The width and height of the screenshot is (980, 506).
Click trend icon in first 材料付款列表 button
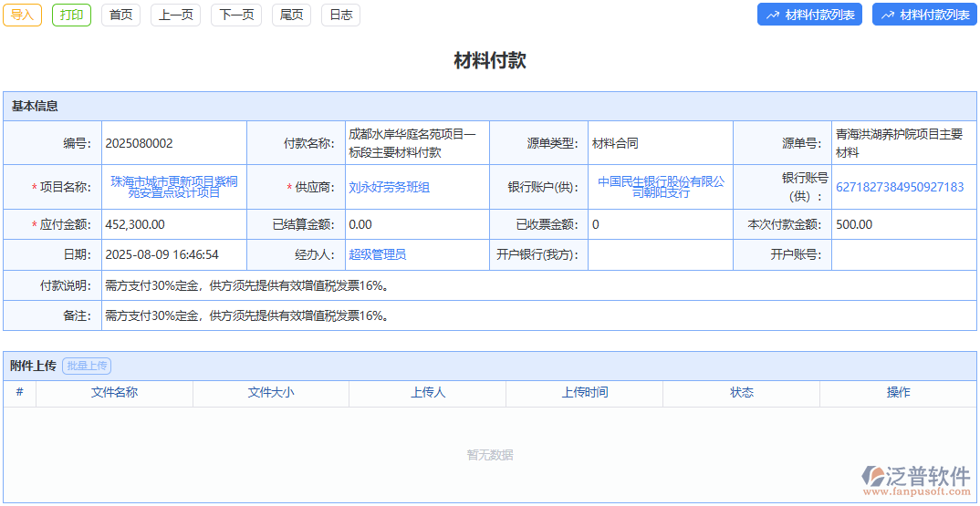pyautogui.click(x=773, y=15)
